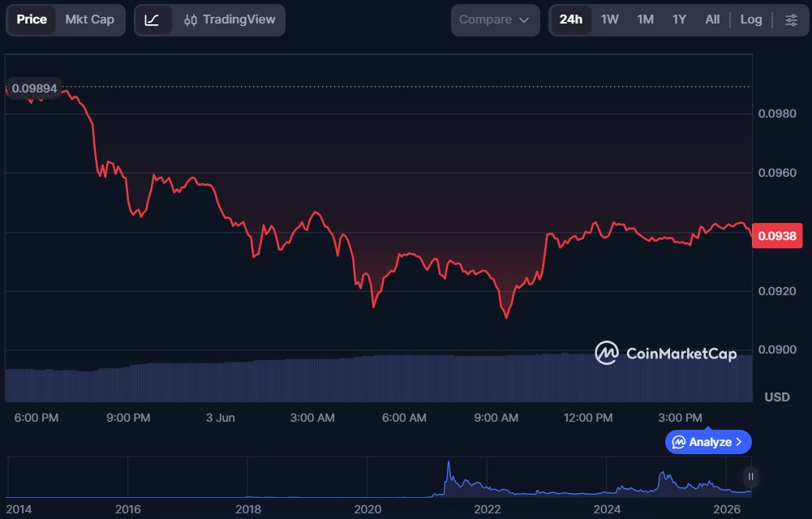Select the 24h time range
The width and height of the screenshot is (812, 519).
pyautogui.click(x=571, y=19)
